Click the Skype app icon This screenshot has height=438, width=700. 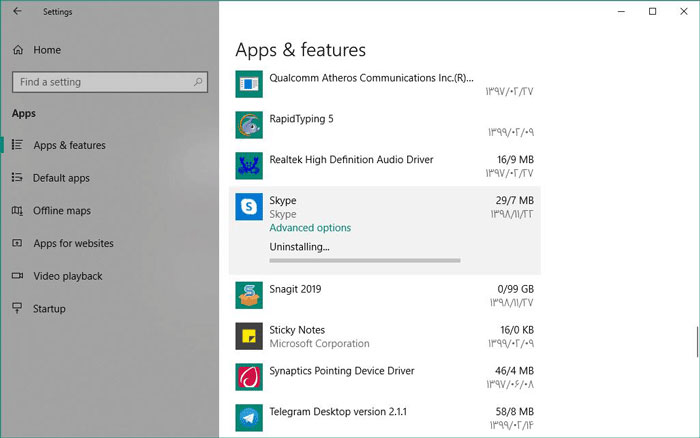click(x=249, y=207)
